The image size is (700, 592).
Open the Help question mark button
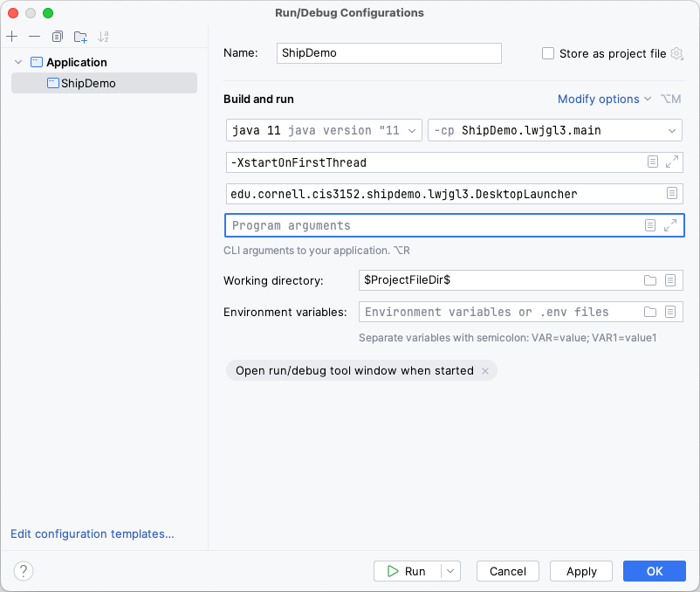pos(24,571)
